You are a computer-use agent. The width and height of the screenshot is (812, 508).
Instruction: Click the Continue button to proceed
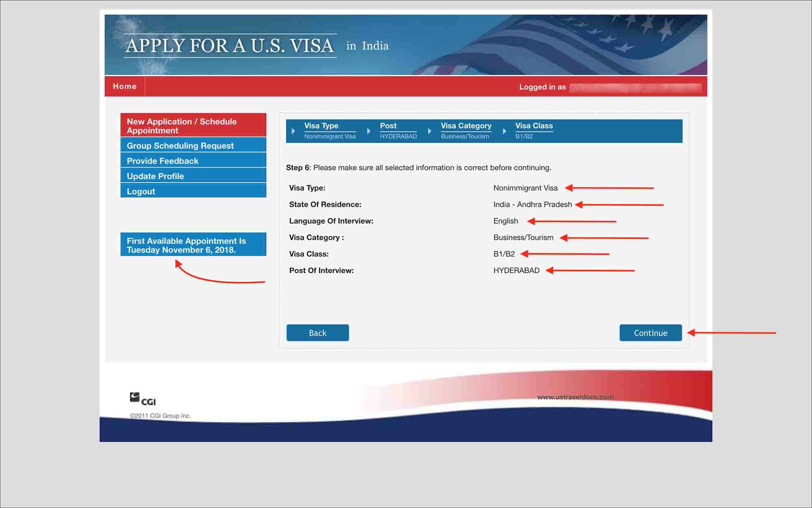click(651, 332)
